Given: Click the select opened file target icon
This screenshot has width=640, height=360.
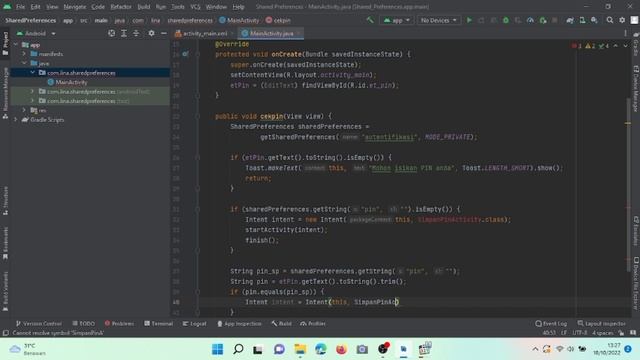Looking at the screenshot, I should (111, 33).
